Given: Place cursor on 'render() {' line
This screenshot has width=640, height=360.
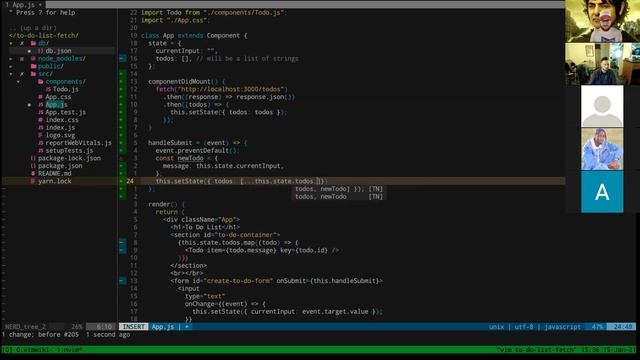Looking at the screenshot, I should 167,204.
